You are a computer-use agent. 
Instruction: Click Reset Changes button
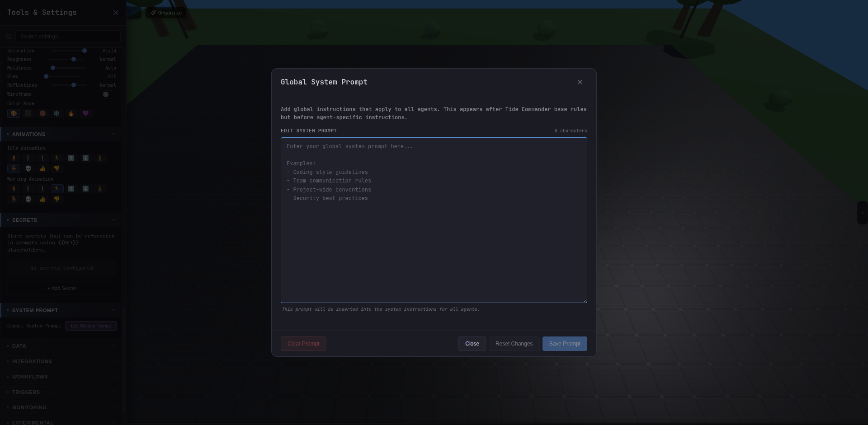coord(514,344)
